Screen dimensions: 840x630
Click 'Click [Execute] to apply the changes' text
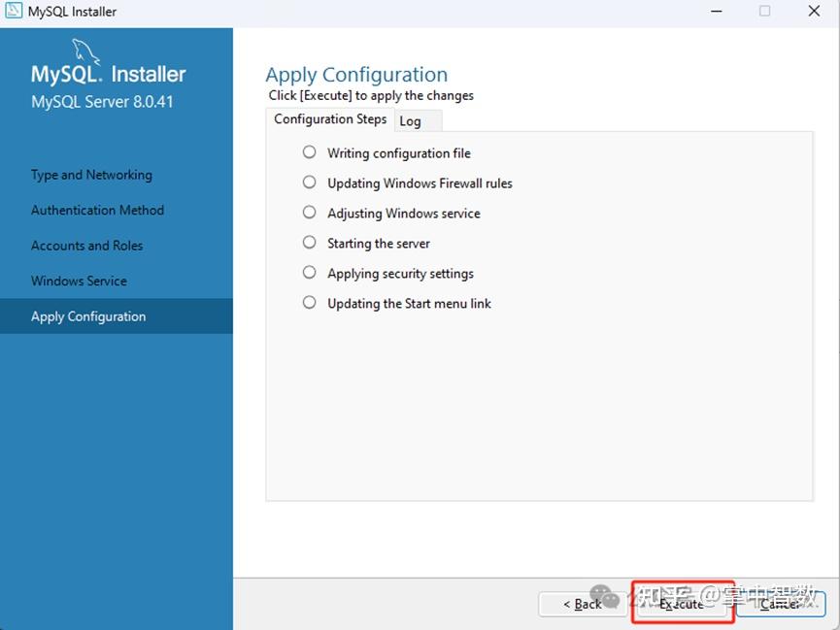coord(371,95)
